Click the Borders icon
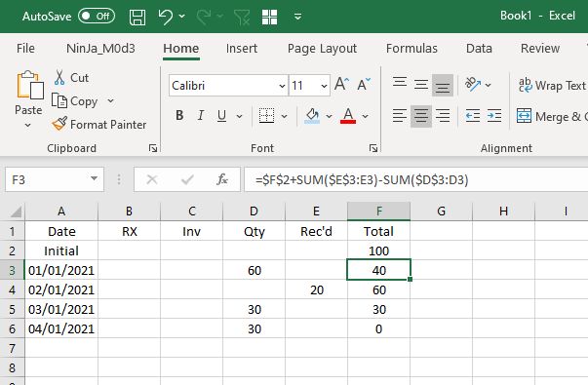Viewport: 588px width, 385px height. click(x=266, y=115)
